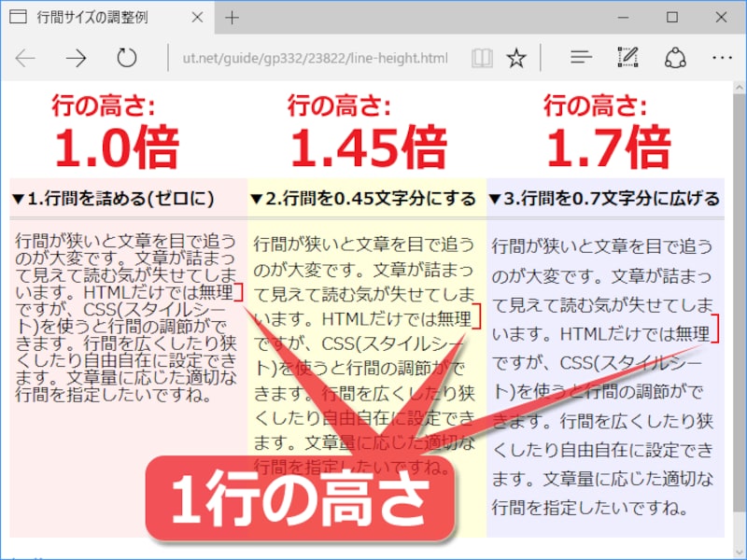Toggle the favorites star for this page
The width and height of the screenshot is (747, 560).
(x=516, y=57)
